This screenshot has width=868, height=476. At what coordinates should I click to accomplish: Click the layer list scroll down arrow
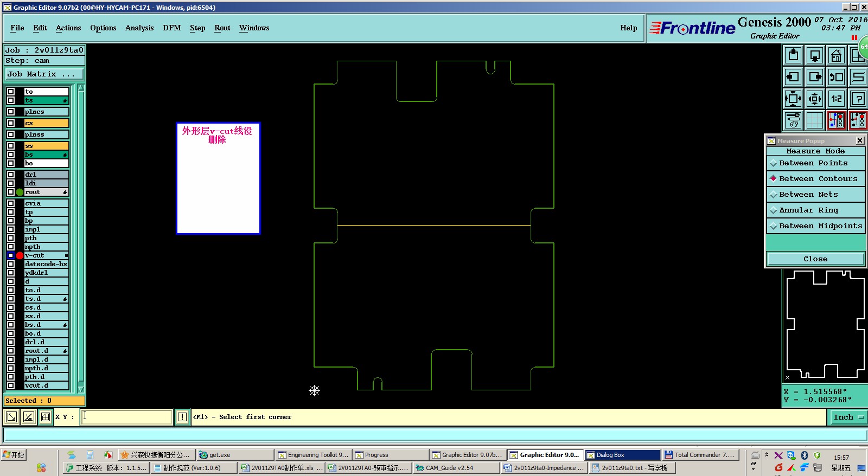(81, 389)
